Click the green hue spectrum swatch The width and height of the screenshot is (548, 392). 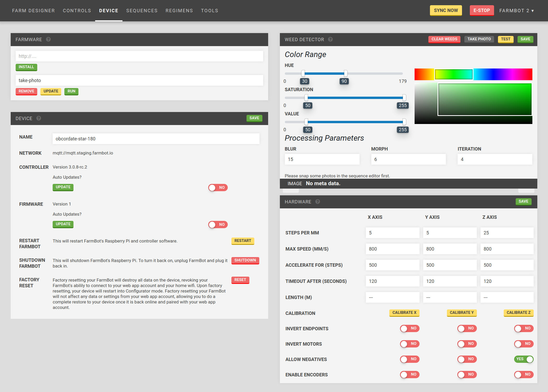[454, 74]
